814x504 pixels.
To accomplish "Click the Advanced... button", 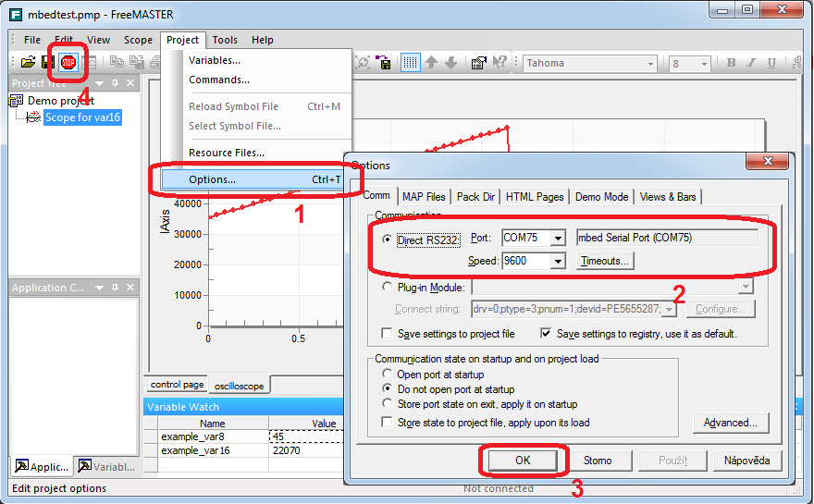I will [730, 423].
